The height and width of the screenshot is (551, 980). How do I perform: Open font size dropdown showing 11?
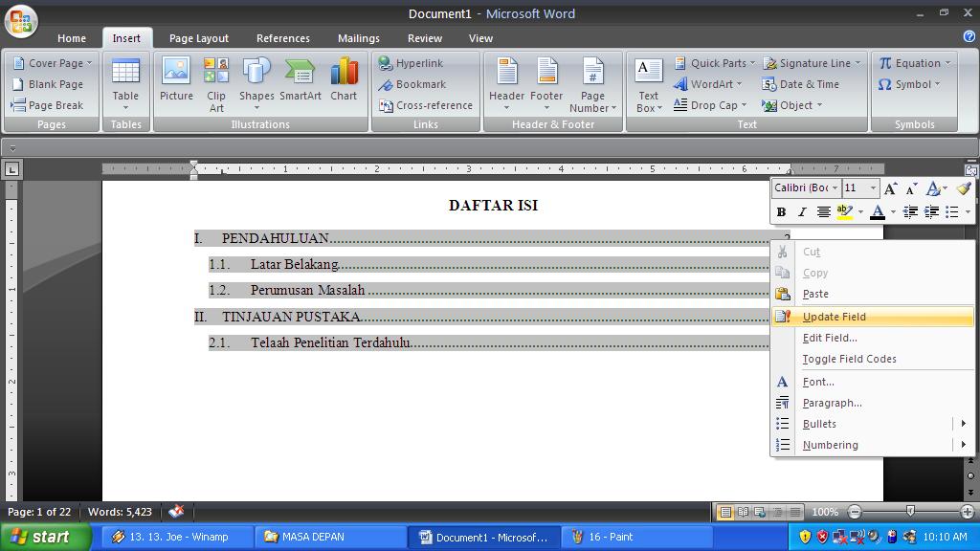[873, 188]
